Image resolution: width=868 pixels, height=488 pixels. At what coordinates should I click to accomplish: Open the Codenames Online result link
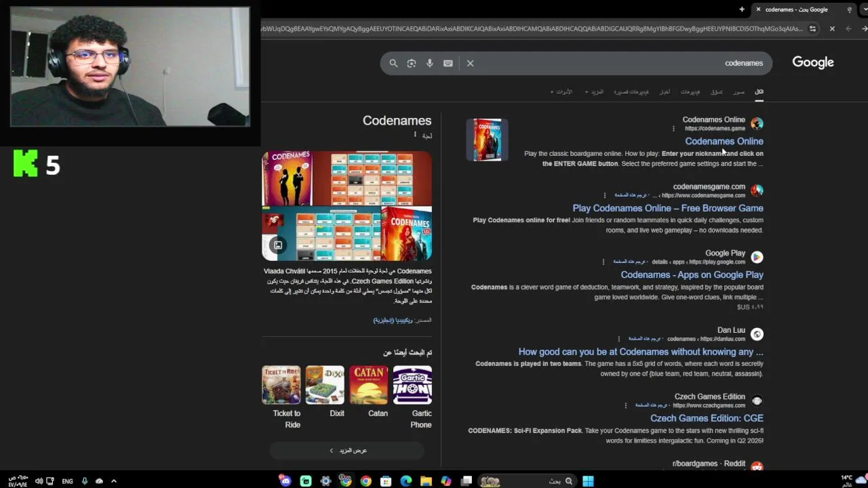point(724,141)
